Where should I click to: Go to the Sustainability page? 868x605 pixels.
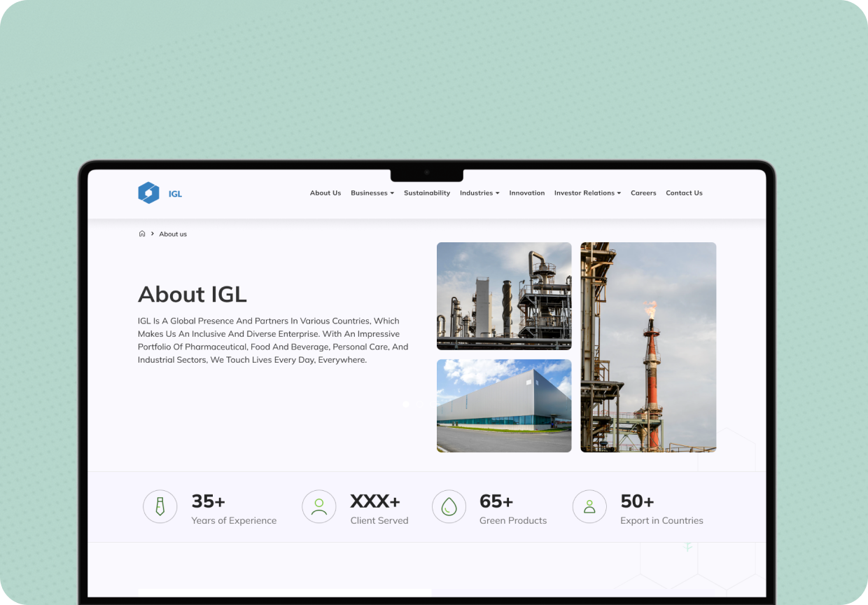[x=427, y=193]
